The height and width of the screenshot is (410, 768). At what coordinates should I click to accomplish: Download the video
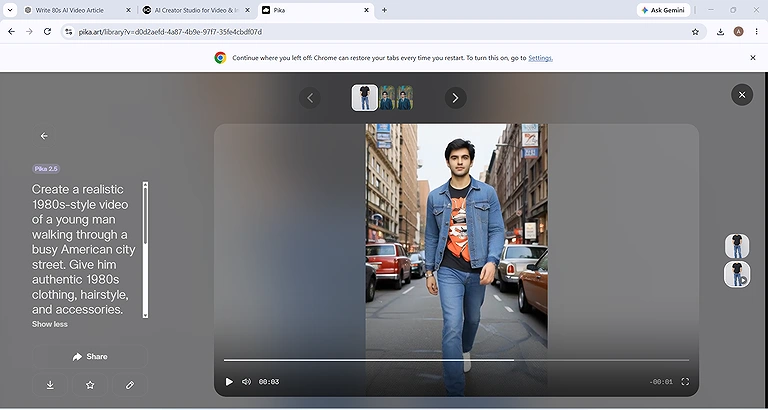[x=50, y=385]
